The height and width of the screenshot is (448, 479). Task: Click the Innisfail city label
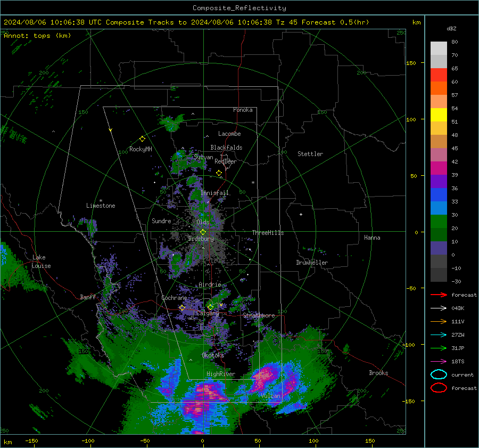(x=214, y=193)
